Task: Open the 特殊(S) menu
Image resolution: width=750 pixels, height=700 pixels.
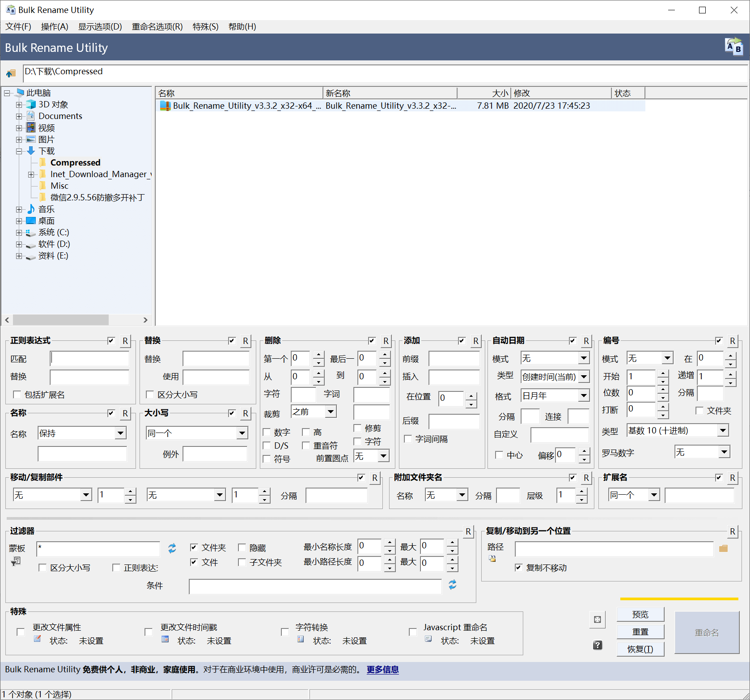Action: tap(205, 26)
